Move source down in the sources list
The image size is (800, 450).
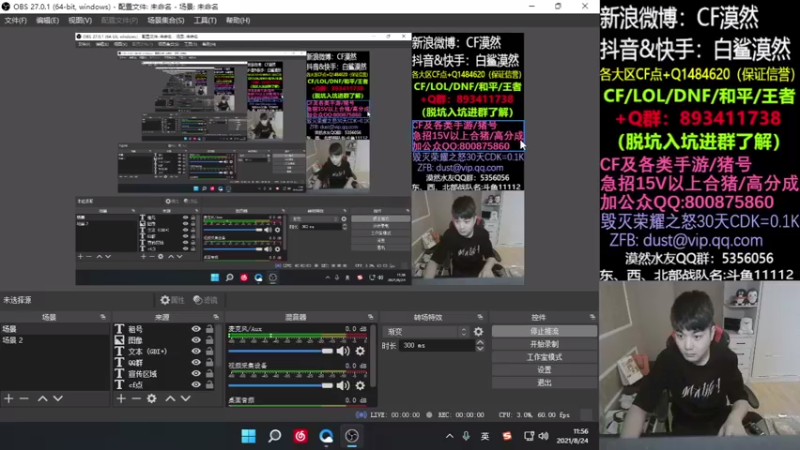pos(186,398)
